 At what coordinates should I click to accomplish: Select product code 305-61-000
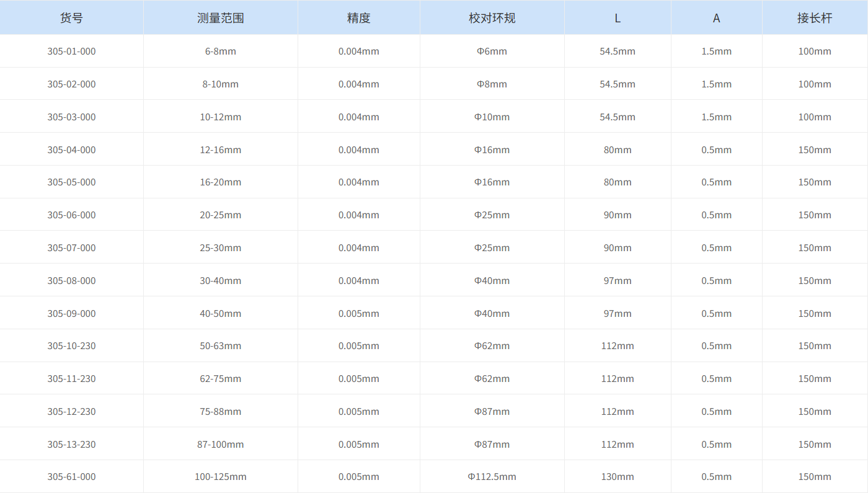pos(71,476)
